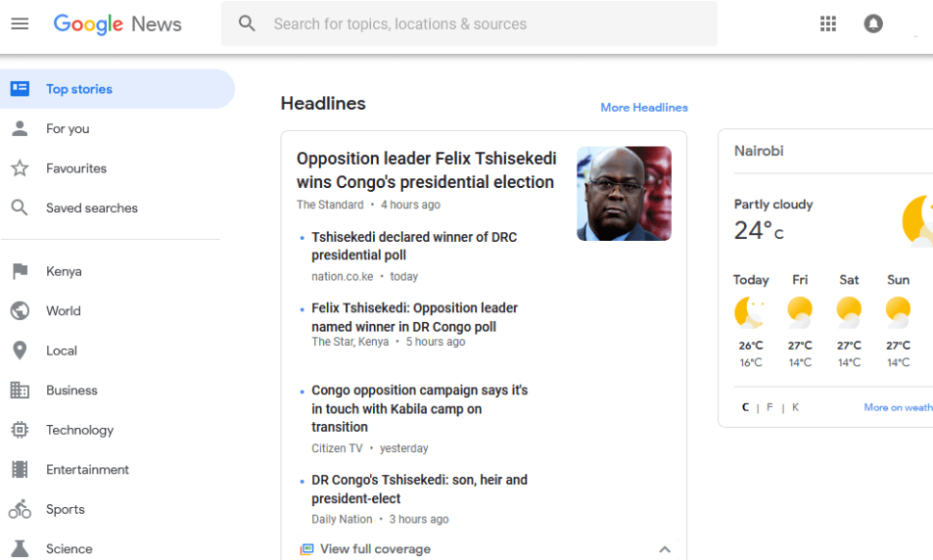Screen dimensions: 933x560
Task: Collapse the Tshisekedi story card
Action: coord(665,549)
